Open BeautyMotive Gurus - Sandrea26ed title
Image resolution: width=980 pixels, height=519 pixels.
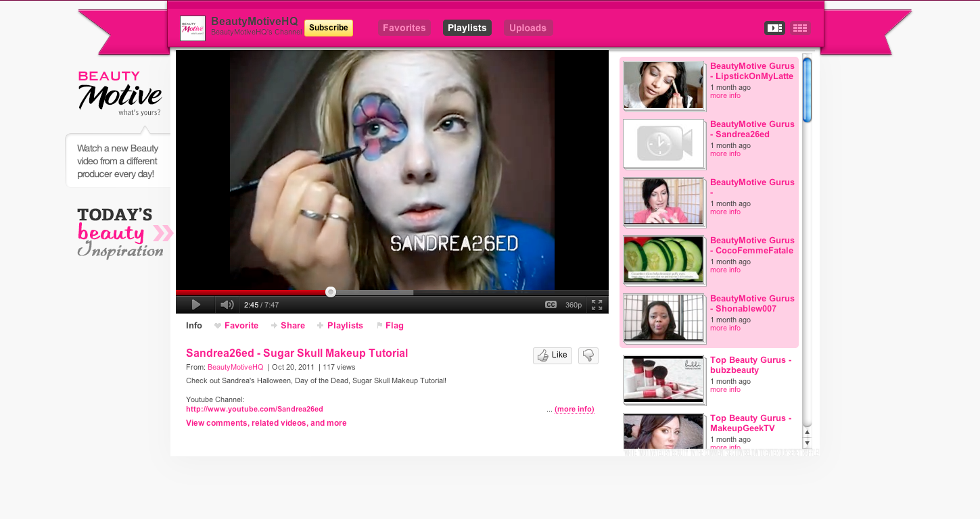752,130
